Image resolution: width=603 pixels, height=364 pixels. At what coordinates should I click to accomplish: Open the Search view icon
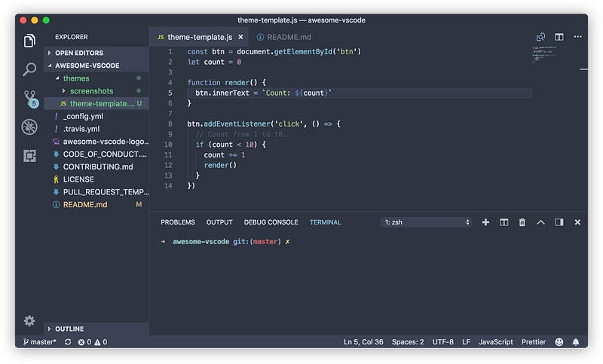(x=29, y=69)
